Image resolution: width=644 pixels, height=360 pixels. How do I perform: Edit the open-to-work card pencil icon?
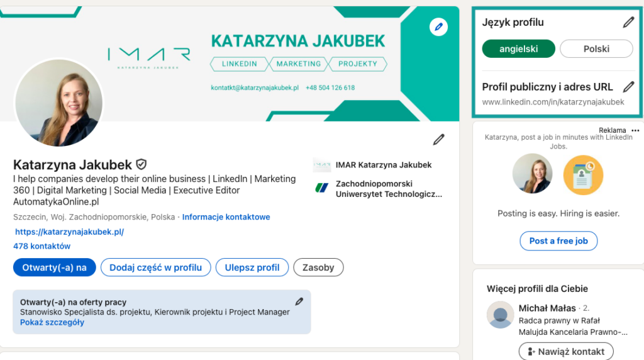[299, 301]
